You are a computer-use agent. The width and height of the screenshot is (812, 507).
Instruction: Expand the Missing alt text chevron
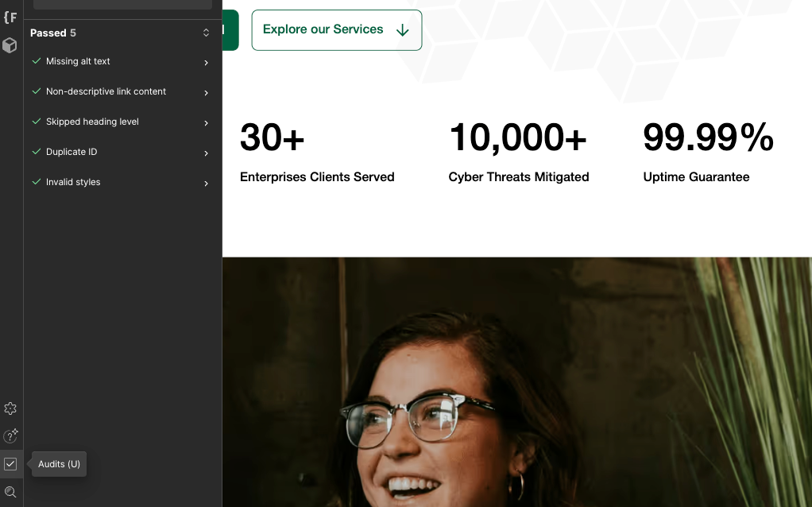point(206,63)
